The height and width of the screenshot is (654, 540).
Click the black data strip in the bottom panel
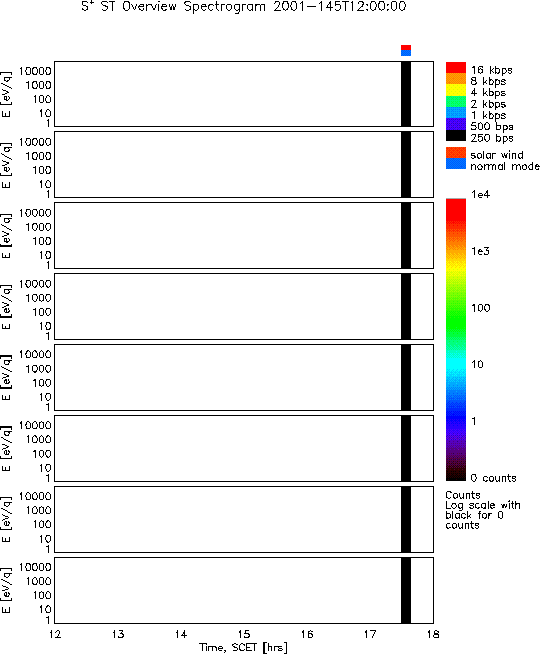click(406, 590)
